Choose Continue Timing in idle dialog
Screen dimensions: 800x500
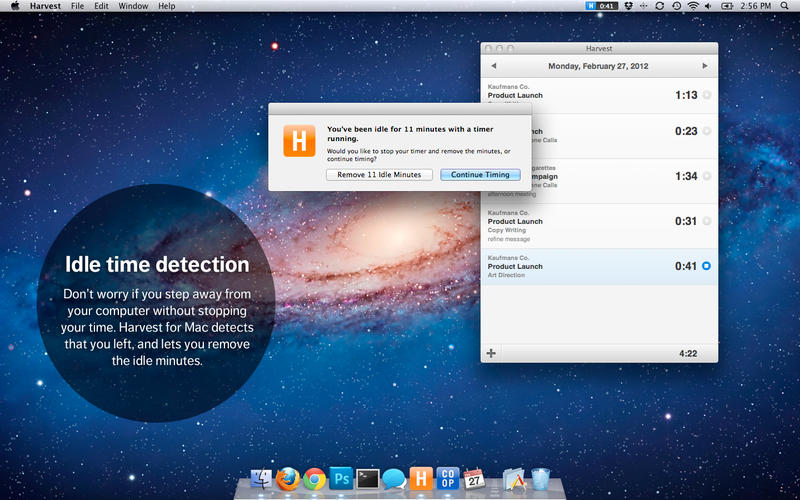pyautogui.click(x=480, y=174)
